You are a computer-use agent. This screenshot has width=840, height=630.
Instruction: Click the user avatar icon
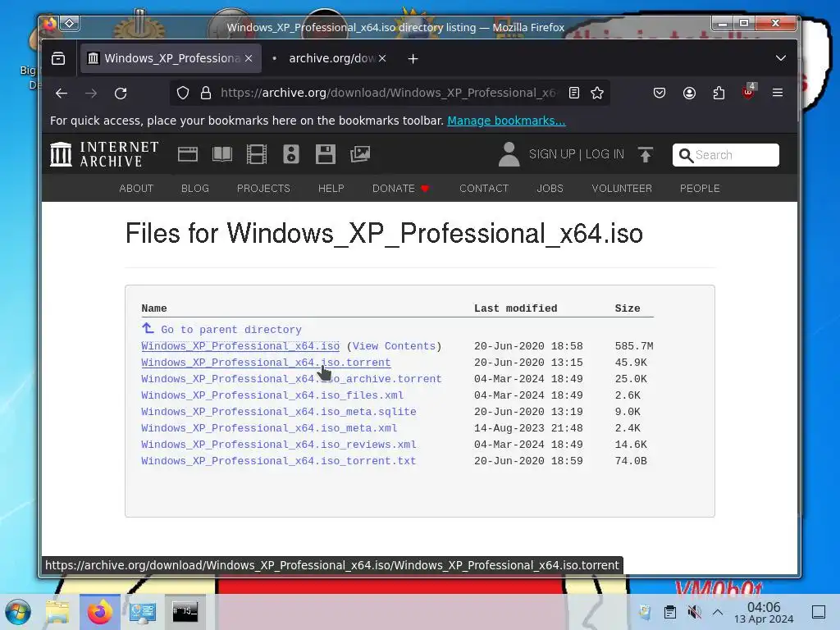point(509,154)
